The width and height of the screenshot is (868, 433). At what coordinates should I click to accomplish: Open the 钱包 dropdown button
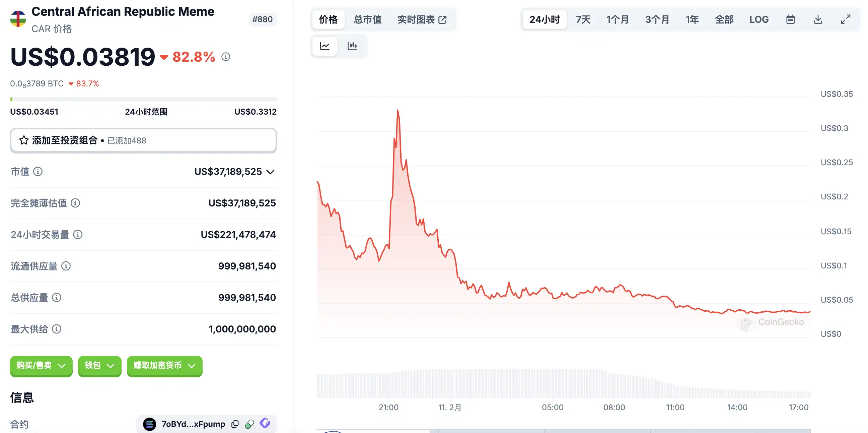coord(99,366)
